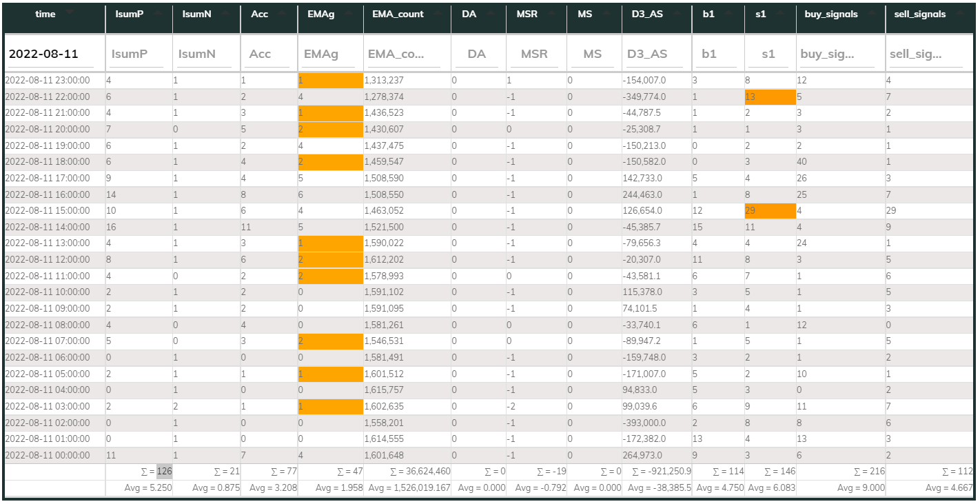Click the MSR cell showing -2
Viewport: 980px width, 504px height.
pyautogui.click(x=536, y=406)
